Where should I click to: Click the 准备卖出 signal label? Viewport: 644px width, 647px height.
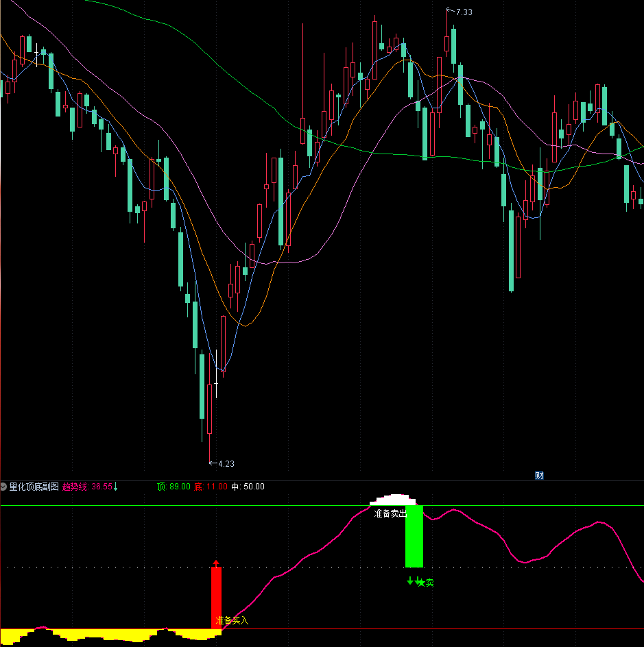(x=390, y=513)
